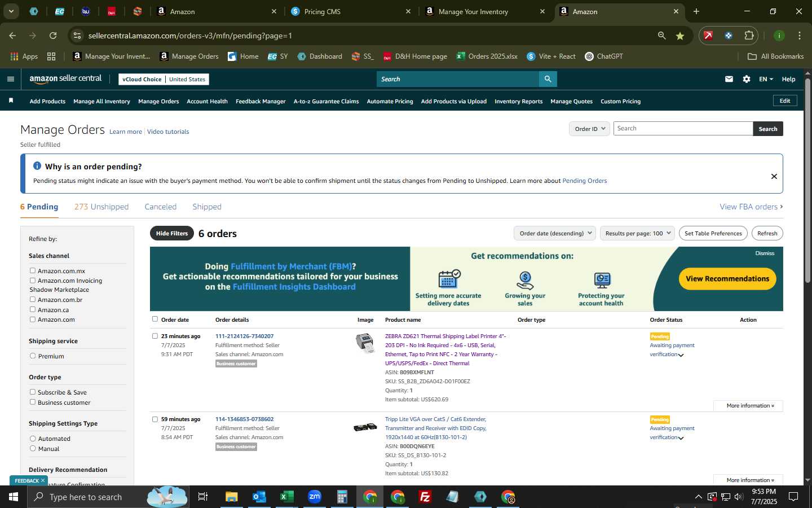Open the browser tab search dropdown arrow
This screenshot has height=508, width=812.
(11, 11)
